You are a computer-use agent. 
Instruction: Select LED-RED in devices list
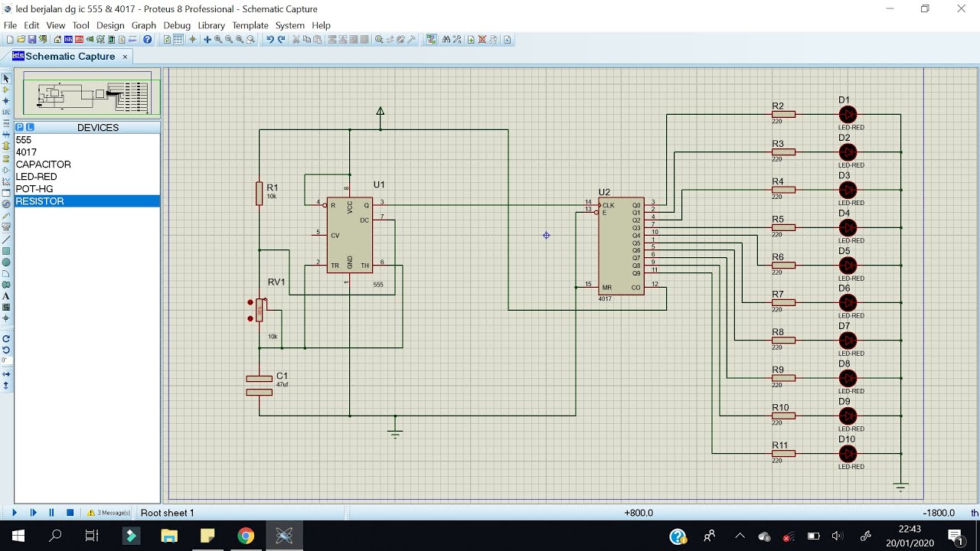tap(87, 177)
